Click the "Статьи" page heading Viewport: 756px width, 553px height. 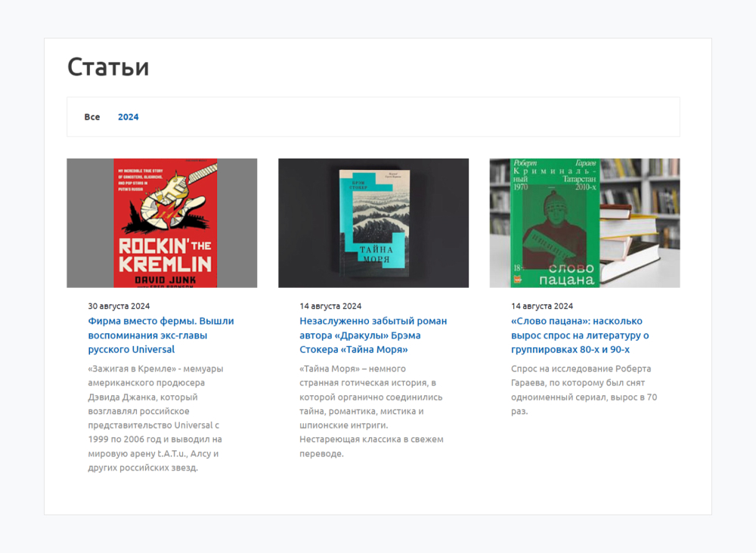pos(108,66)
